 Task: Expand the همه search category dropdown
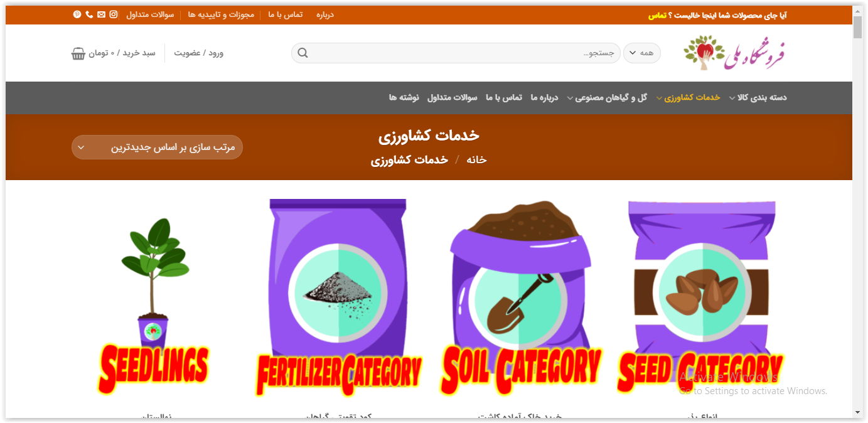click(x=641, y=53)
